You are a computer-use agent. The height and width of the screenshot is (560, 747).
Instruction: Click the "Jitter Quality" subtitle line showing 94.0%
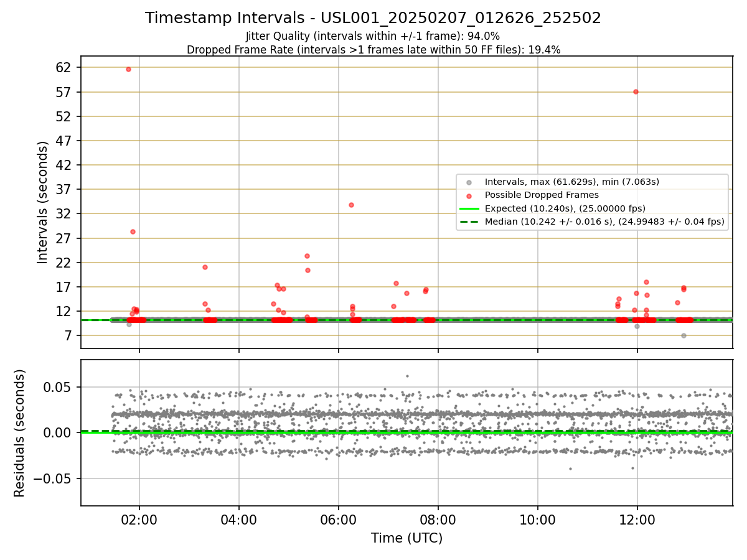click(373, 36)
